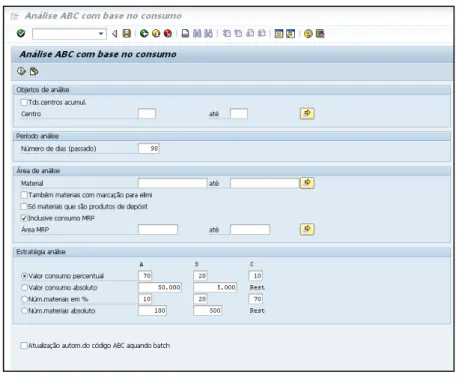Click the yellow Exit icon
459x384 pixels.
click(x=156, y=33)
